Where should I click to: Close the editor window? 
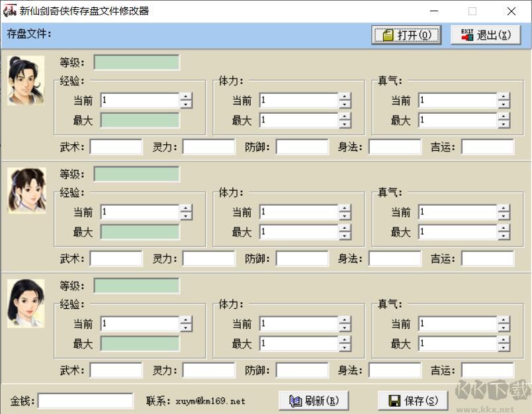[x=511, y=11]
